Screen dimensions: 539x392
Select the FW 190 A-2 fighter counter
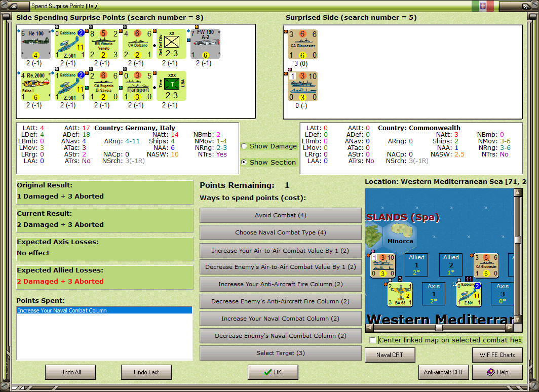pos(206,44)
